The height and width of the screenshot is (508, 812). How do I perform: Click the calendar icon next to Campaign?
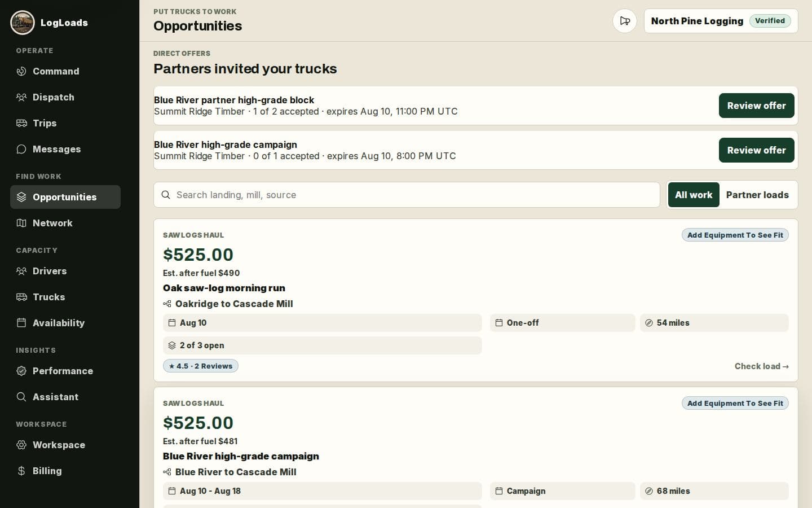point(499,491)
